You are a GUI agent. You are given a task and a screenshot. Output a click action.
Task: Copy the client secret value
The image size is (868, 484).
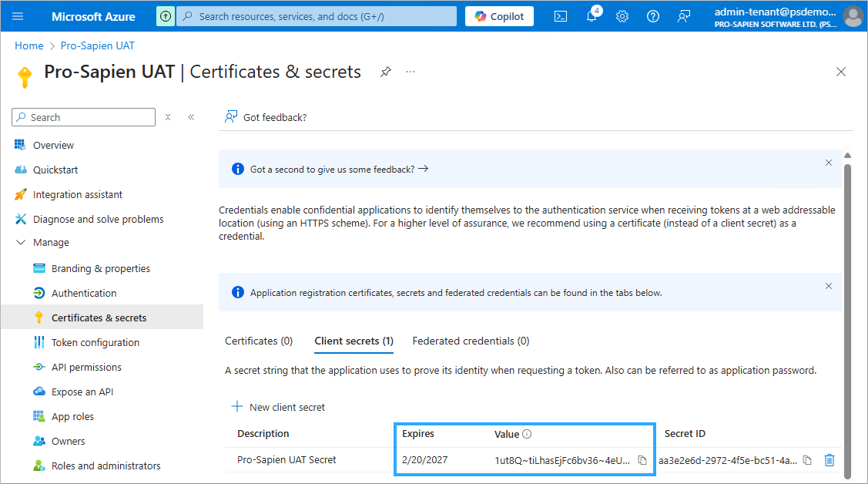point(642,460)
